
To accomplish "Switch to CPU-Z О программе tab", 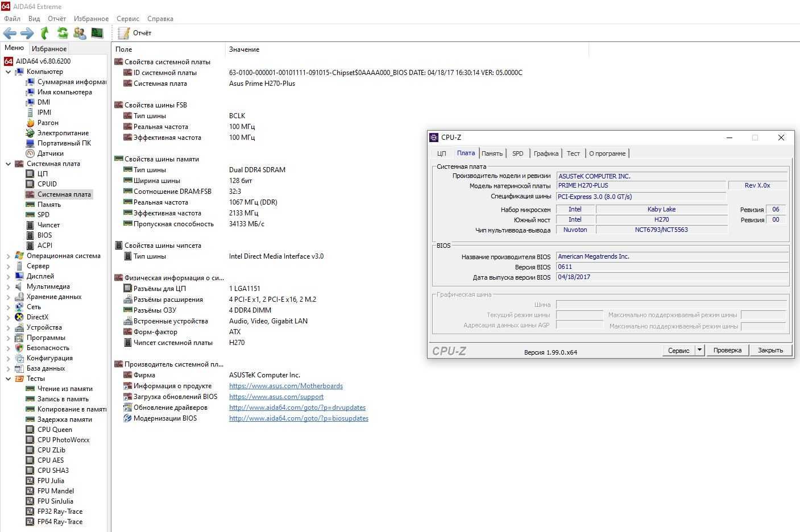I will click(607, 153).
